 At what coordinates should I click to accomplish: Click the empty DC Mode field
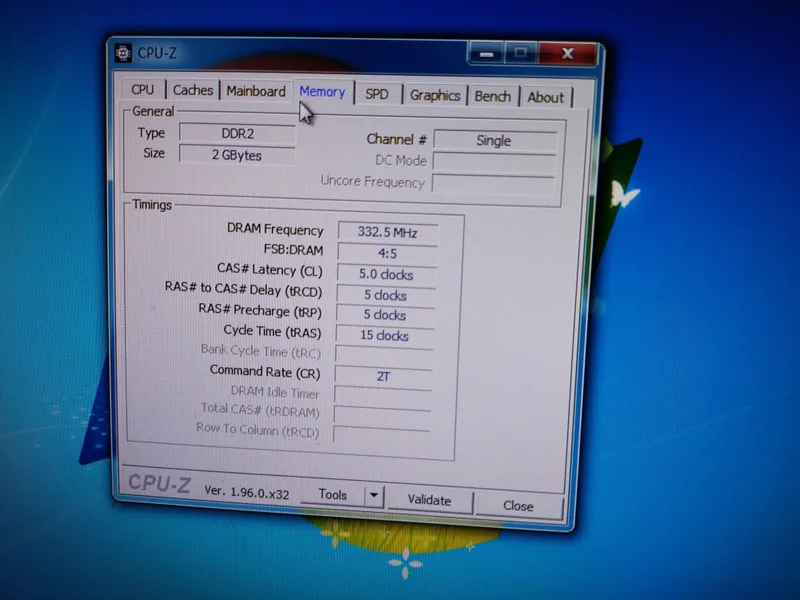(494, 161)
